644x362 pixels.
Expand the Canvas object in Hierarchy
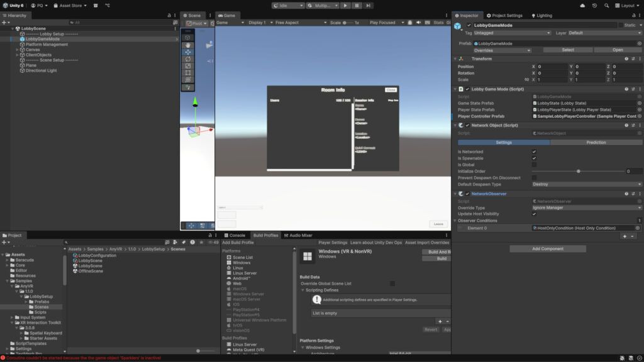[x=18, y=50]
